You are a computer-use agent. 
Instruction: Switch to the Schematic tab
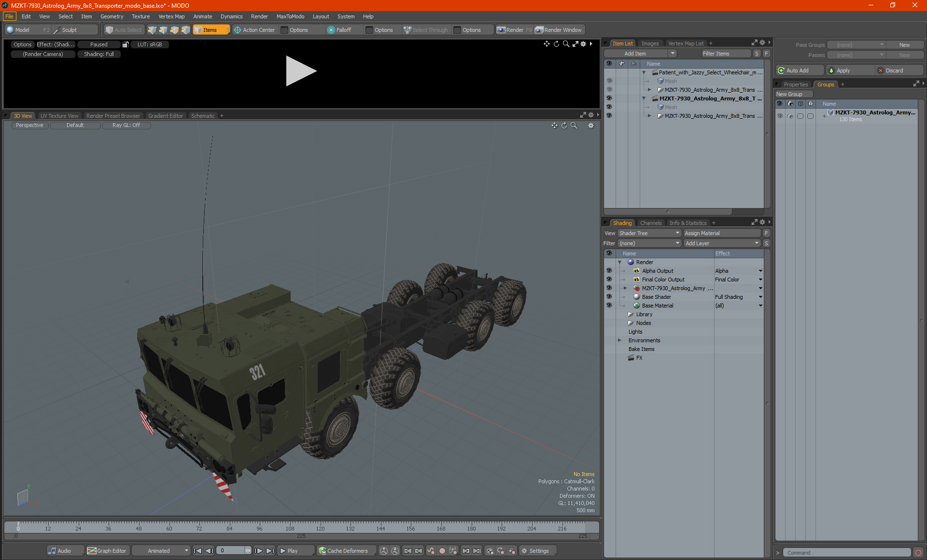click(x=203, y=116)
